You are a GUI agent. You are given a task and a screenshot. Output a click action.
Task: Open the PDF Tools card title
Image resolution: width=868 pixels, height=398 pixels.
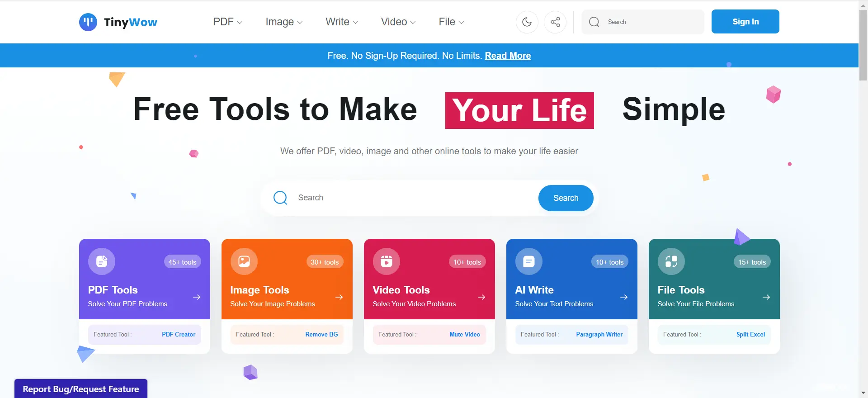pos(113,290)
